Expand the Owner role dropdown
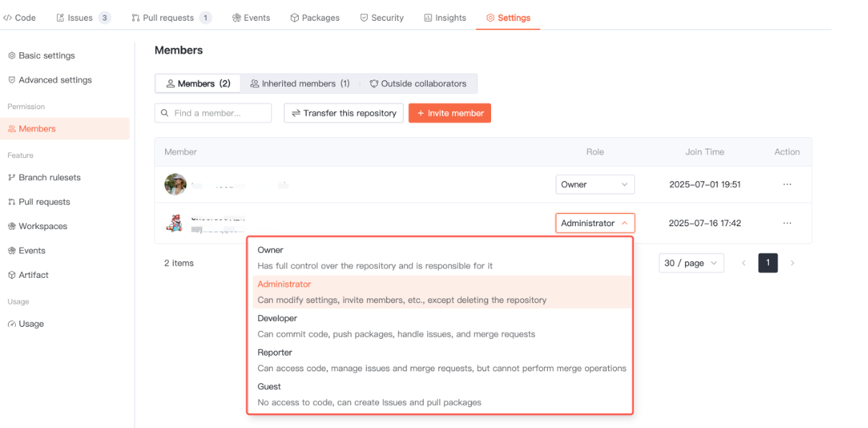This screenshot has height=428, width=868. click(594, 185)
